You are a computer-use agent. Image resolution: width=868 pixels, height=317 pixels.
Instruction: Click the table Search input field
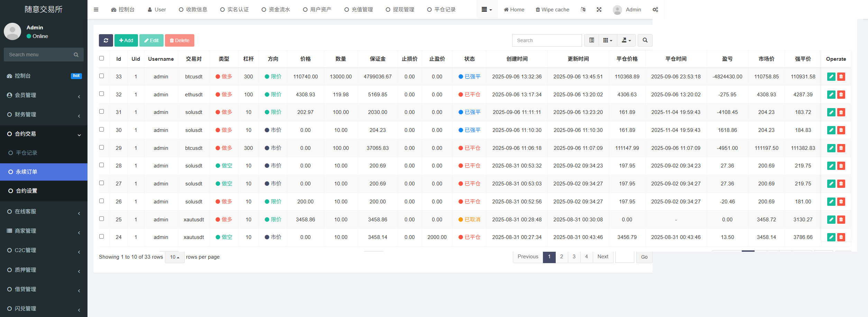[x=547, y=40]
